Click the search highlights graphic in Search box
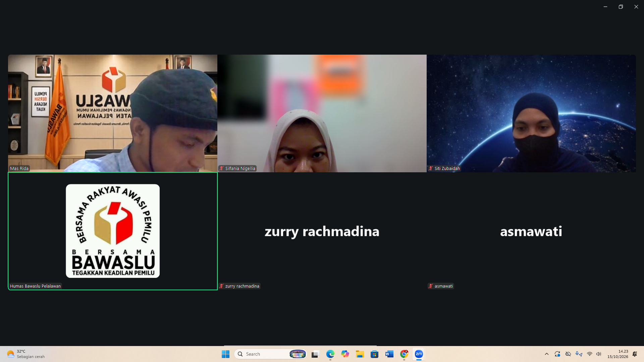 pyautogui.click(x=298, y=354)
